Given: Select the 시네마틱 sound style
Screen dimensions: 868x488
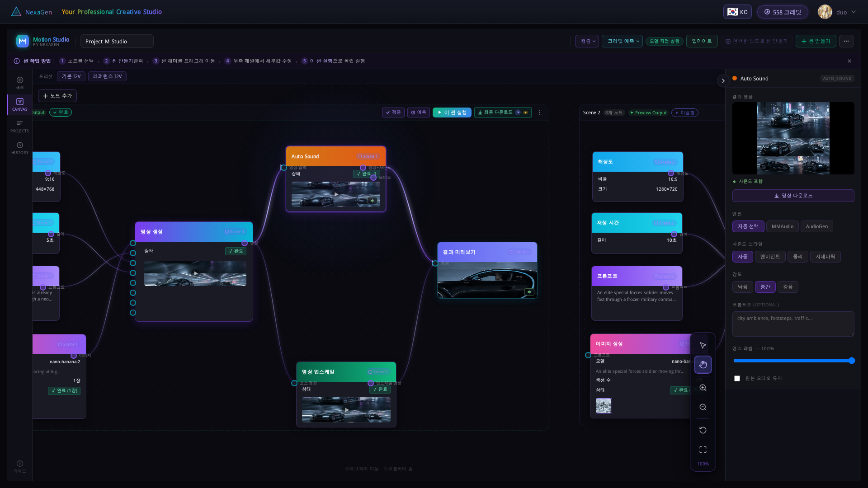Looking at the screenshot, I should pos(826,257).
